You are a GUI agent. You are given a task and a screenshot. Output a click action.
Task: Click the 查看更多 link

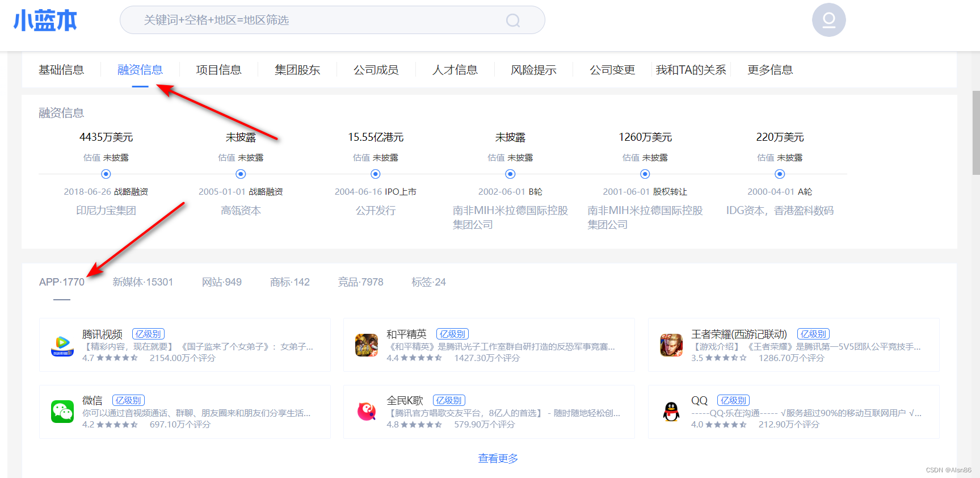click(x=498, y=458)
